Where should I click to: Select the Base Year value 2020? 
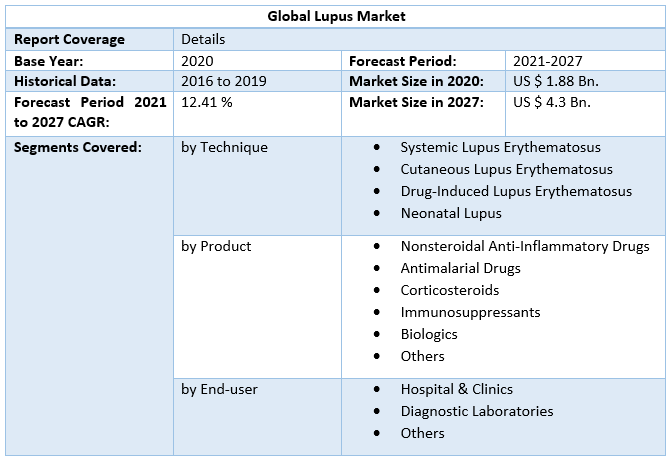pyautogui.click(x=197, y=61)
